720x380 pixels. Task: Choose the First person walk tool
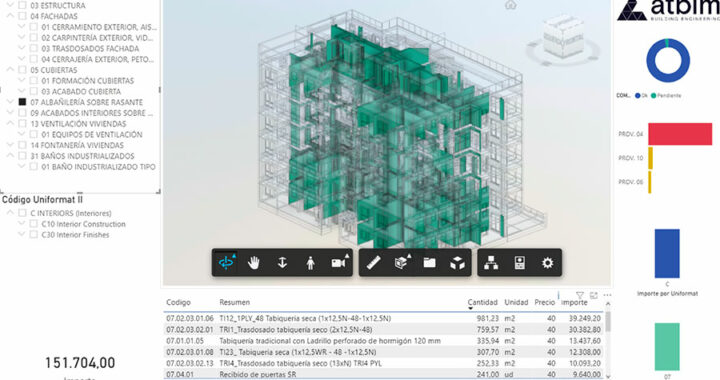click(310, 263)
